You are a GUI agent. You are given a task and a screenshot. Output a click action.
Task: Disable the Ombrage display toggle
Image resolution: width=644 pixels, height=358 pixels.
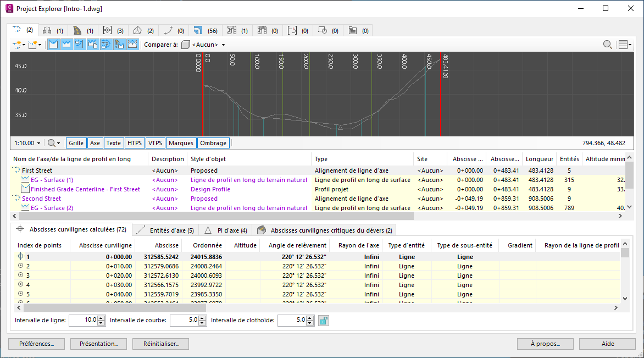tap(213, 142)
